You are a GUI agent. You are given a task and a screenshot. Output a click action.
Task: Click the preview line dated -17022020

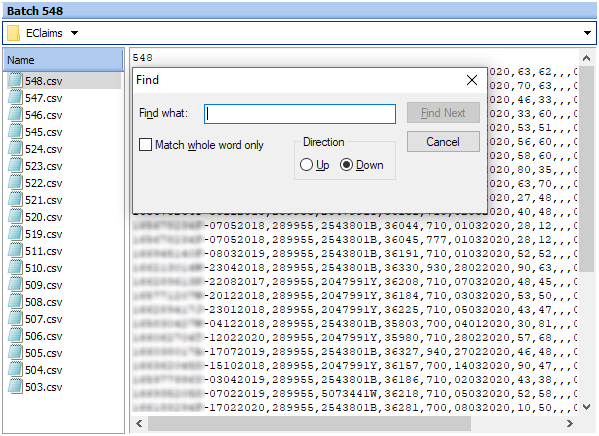(355, 408)
